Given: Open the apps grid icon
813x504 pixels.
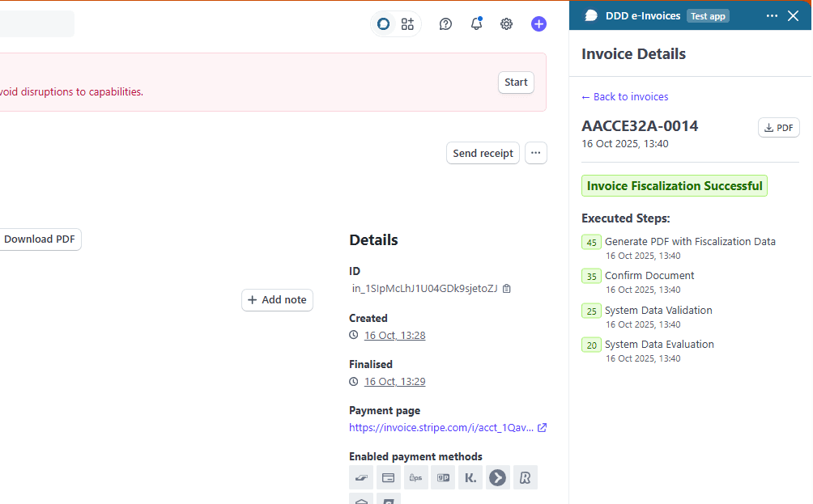Looking at the screenshot, I should pos(407,23).
